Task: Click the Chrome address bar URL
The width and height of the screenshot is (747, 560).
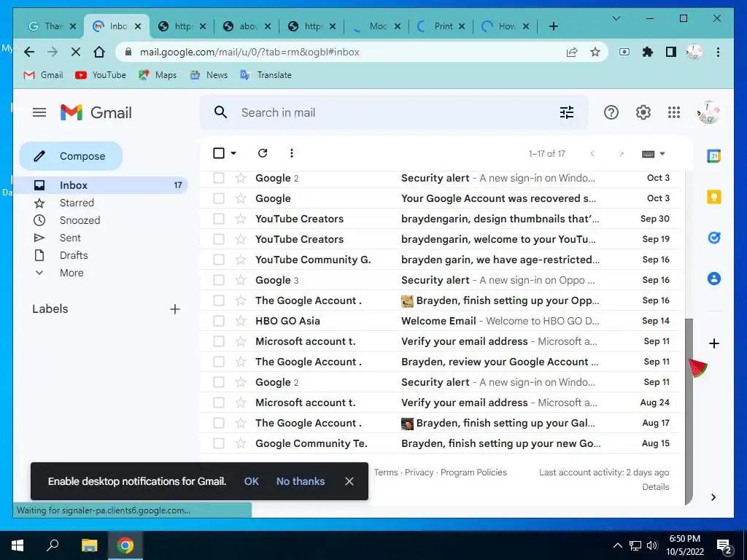Action: tap(249, 52)
